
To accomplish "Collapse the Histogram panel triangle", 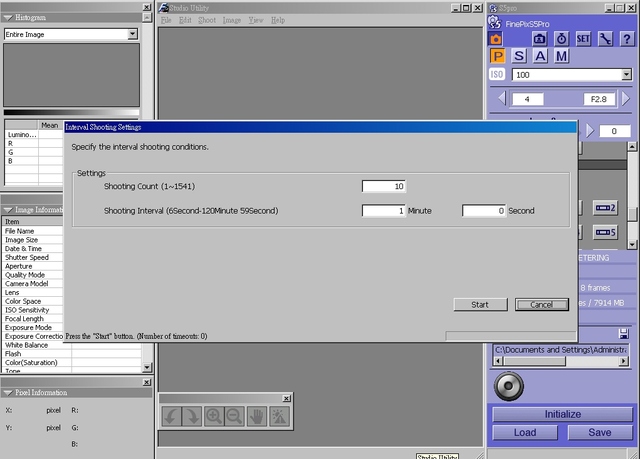I will coord(8,18).
